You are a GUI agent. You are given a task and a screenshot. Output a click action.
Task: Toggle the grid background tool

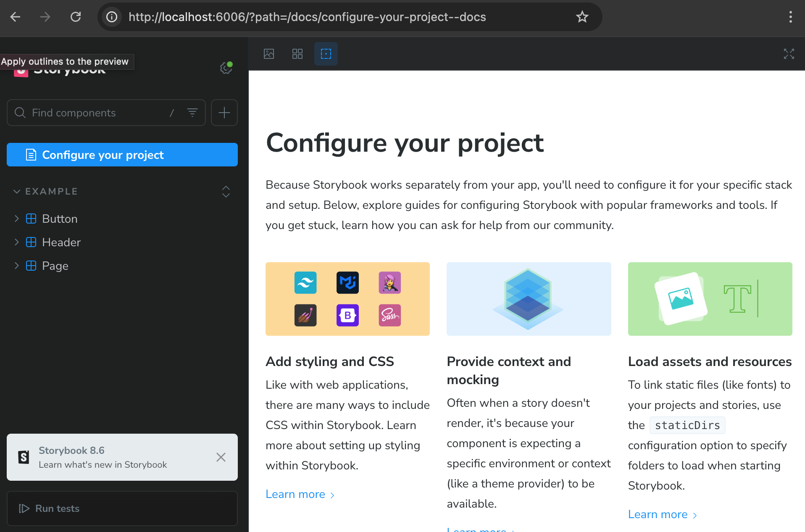[297, 54]
